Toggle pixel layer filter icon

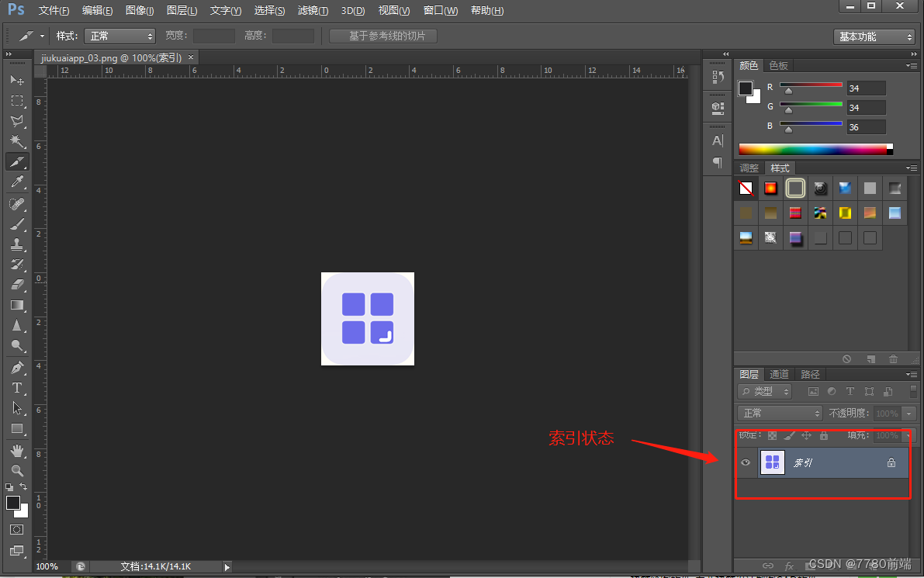coord(813,391)
